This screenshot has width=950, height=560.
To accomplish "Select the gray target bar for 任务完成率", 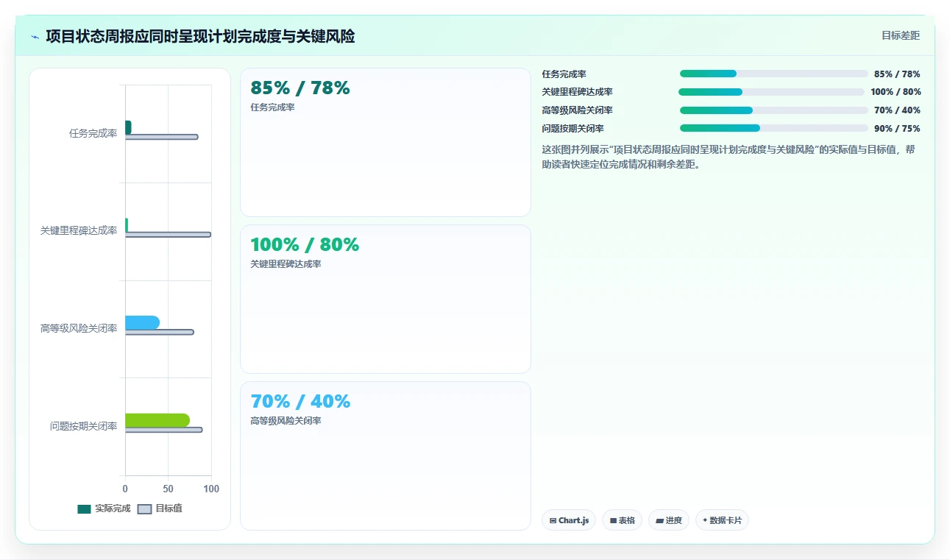I will [162, 137].
